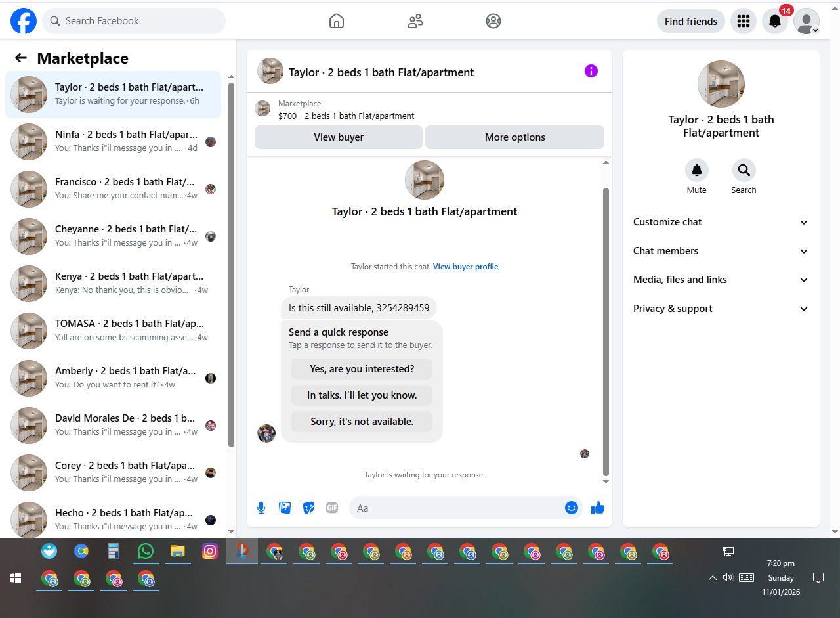Click the back arrow beside Marketplace

tap(21, 58)
